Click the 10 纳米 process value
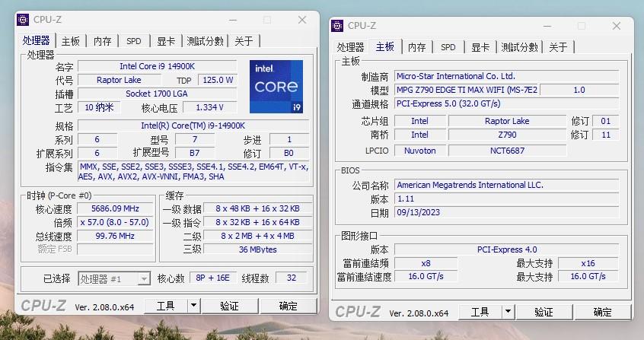 click(99, 107)
